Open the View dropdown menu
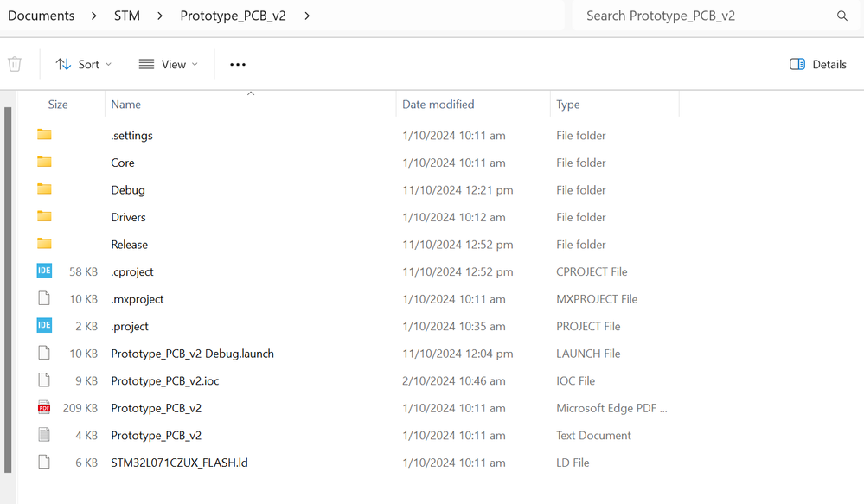Viewport: 864px width, 504px height. click(x=169, y=64)
